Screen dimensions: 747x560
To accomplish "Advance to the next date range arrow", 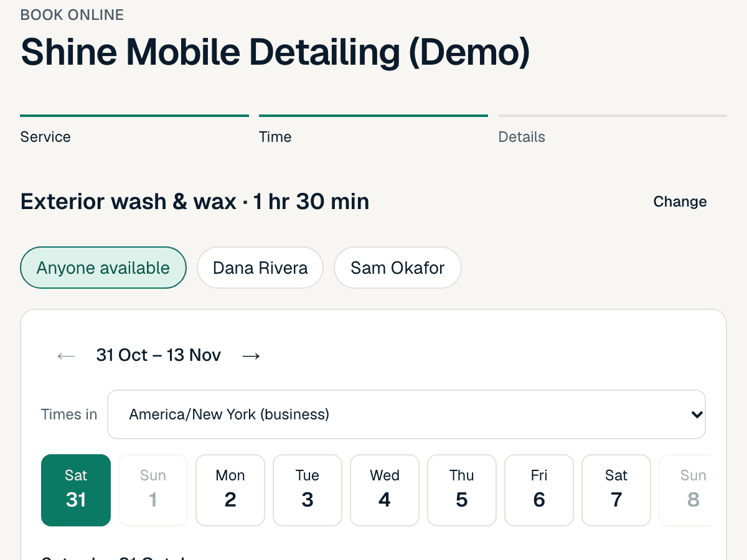I will (x=251, y=355).
